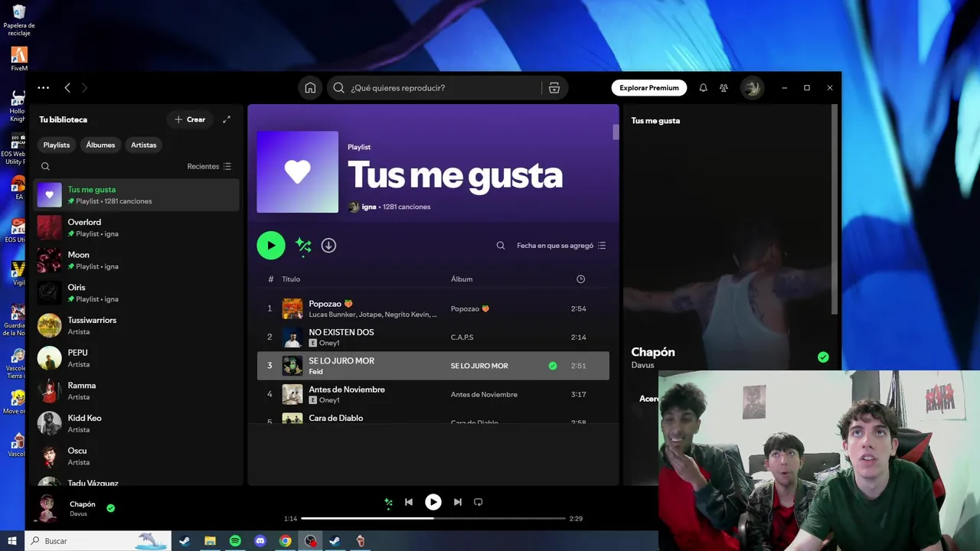Toggle smart shuffle in the playlist header
The image size is (980, 551).
coord(303,246)
